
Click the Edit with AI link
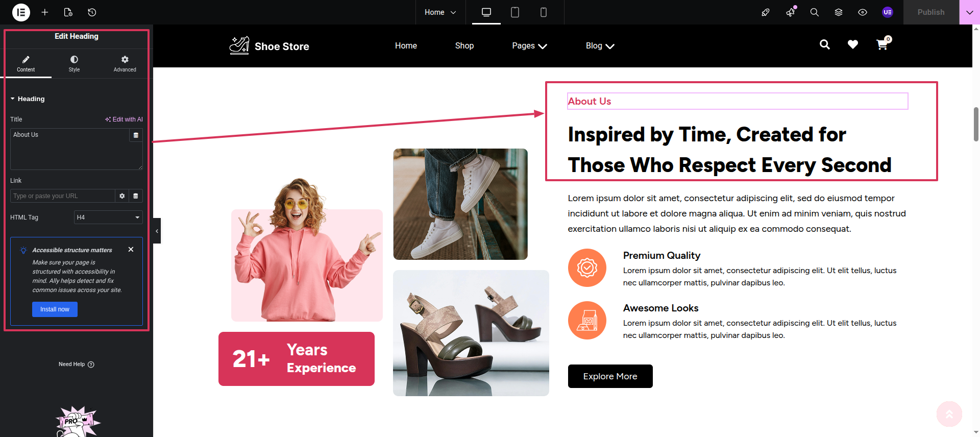click(124, 119)
